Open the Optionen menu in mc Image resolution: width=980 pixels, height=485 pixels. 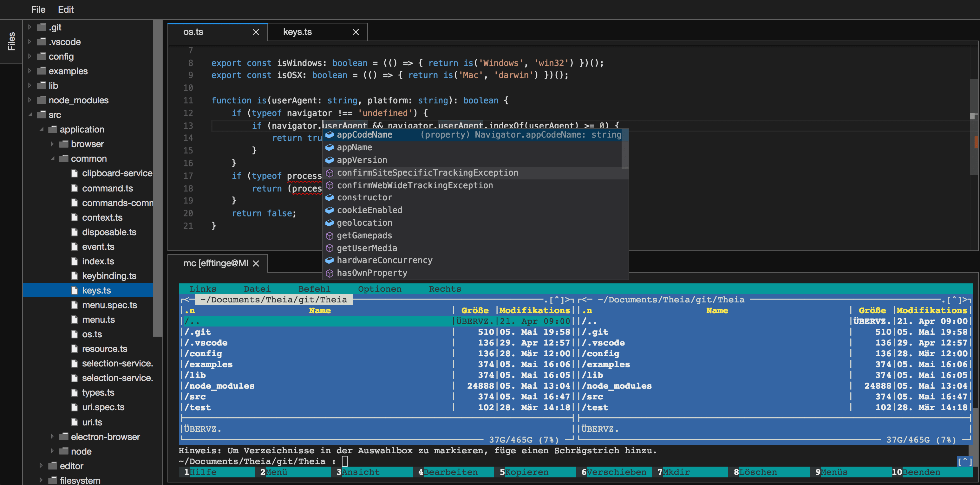[x=380, y=289]
